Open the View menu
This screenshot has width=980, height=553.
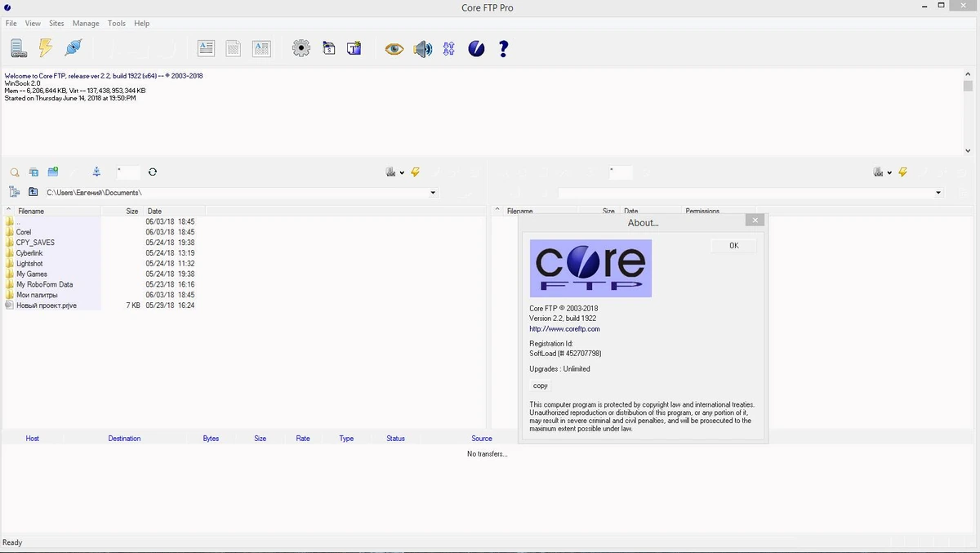pyautogui.click(x=33, y=24)
